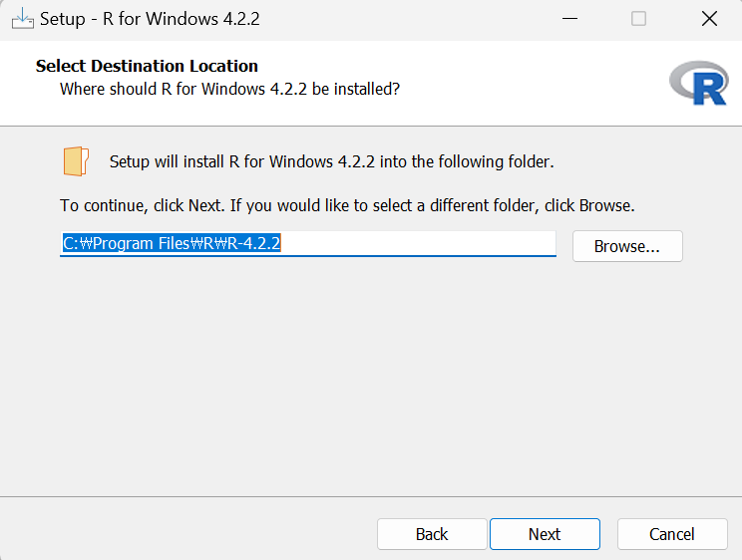
Task: Click the Next button
Action: tap(545, 534)
